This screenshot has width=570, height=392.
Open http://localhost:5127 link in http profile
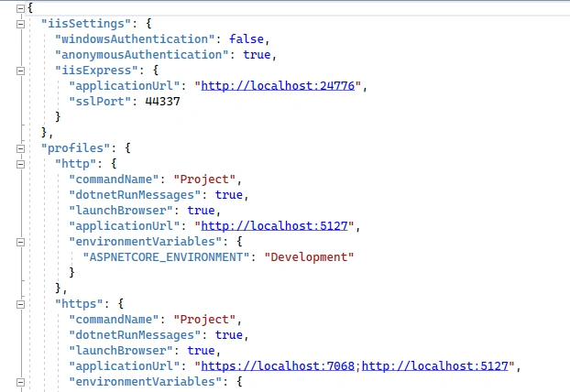tap(274, 226)
